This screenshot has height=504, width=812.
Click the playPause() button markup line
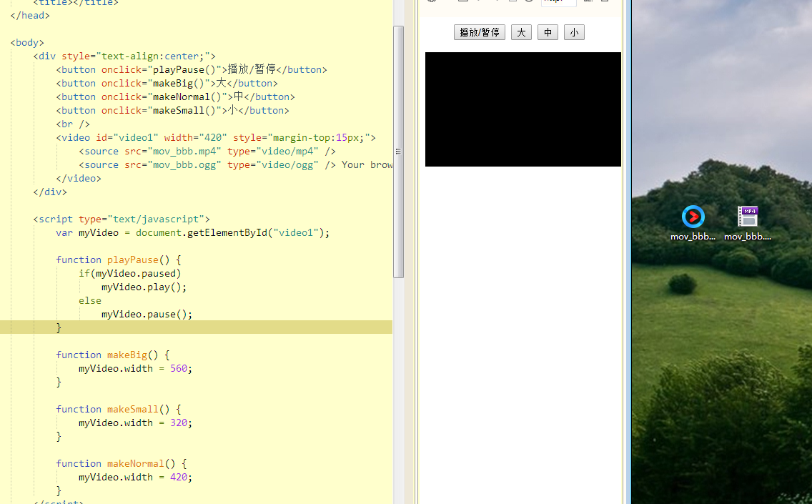coord(192,69)
